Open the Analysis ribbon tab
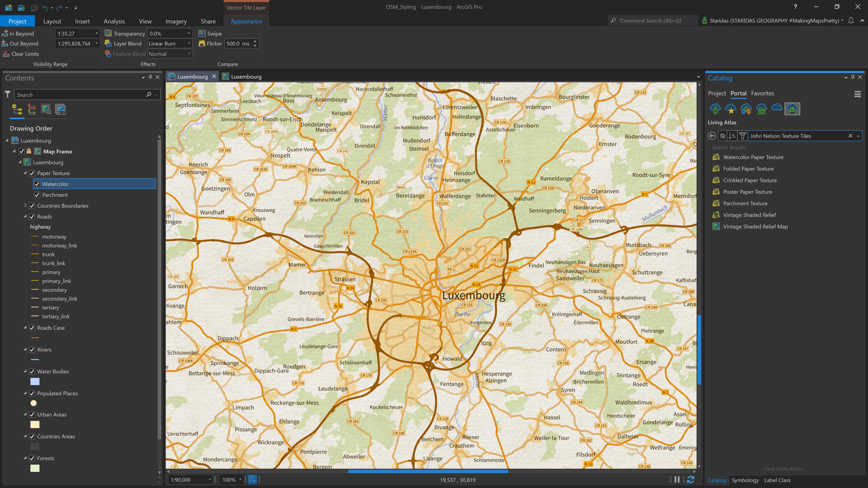This screenshot has height=488, width=868. [x=114, y=21]
